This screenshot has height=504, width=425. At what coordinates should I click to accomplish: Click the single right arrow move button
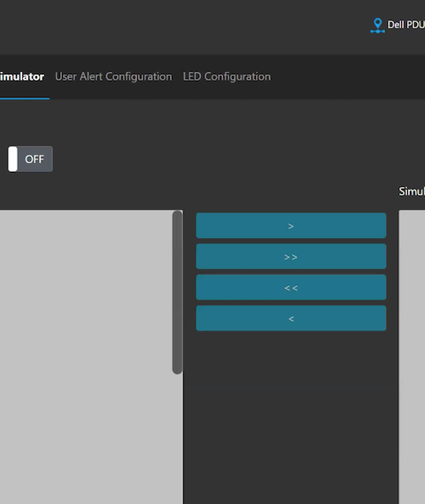point(291,226)
